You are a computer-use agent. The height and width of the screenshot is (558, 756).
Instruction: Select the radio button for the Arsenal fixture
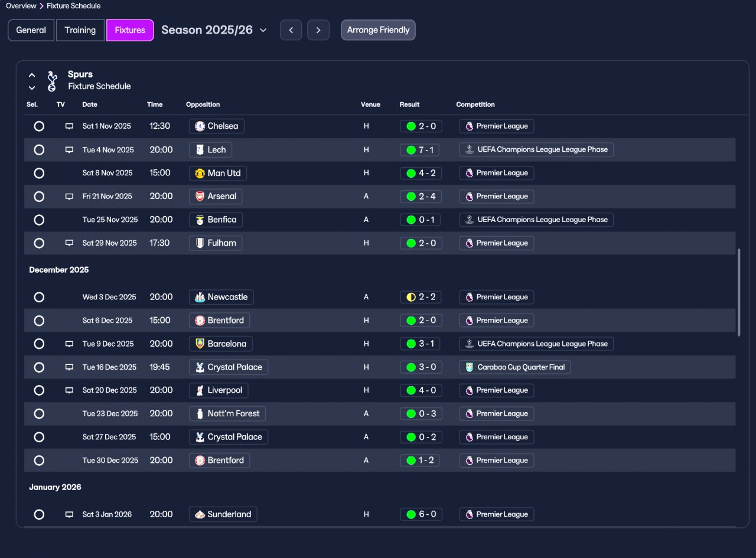[x=39, y=197]
